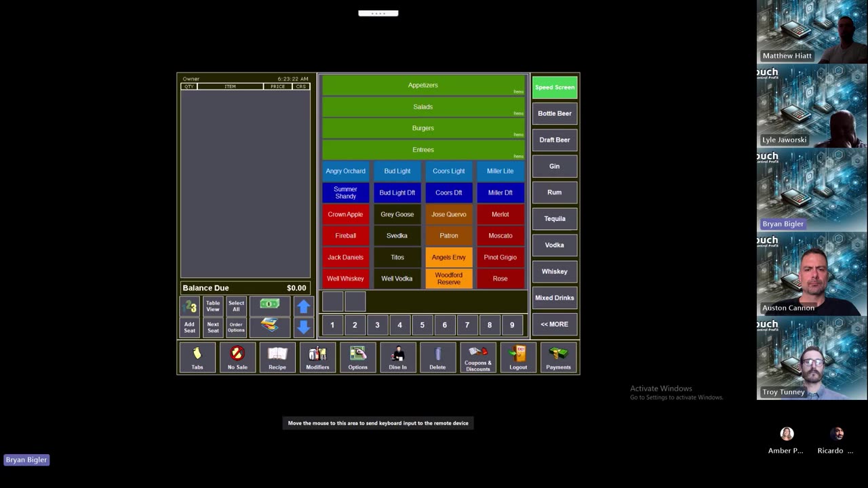Screen dimensions: 868x488
Task: Open Coupons & Discounts icon
Action: click(x=478, y=357)
